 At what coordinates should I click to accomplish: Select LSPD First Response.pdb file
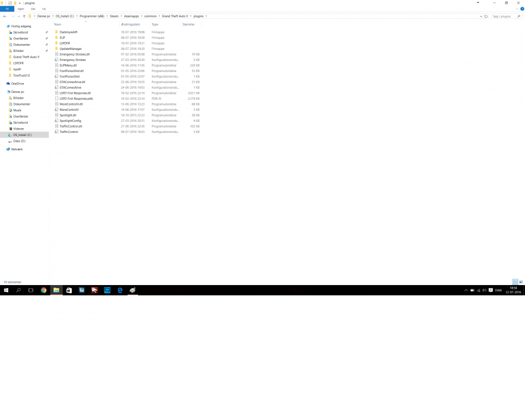tap(76, 99)
